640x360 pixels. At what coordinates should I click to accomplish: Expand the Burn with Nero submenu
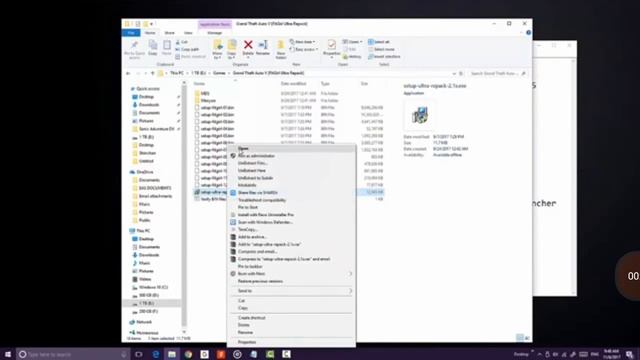(291, 273)
